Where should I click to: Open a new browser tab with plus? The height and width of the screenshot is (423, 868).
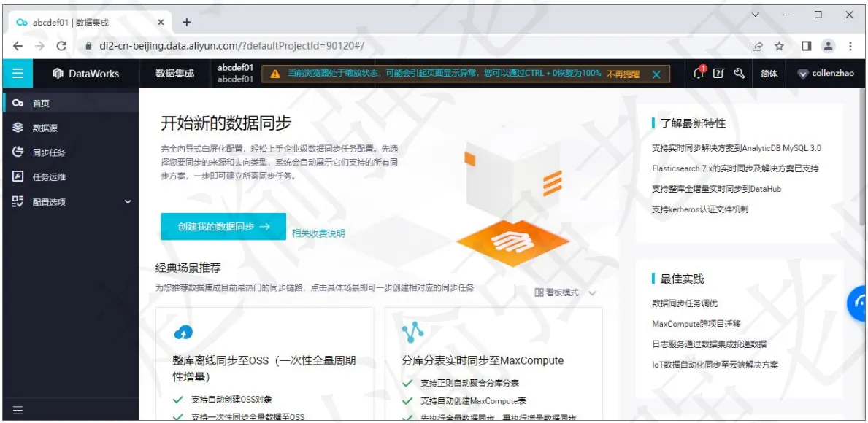pyautogui.click(x=187, y=22)
